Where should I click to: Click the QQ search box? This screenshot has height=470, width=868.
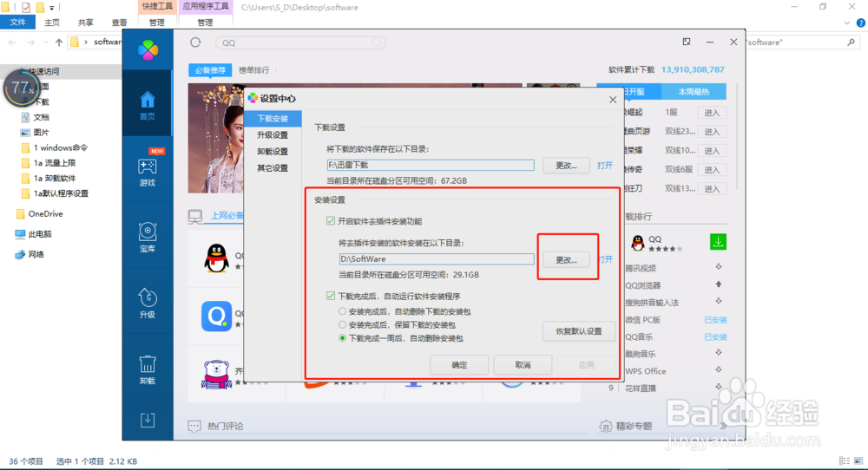tap(300, 42)
